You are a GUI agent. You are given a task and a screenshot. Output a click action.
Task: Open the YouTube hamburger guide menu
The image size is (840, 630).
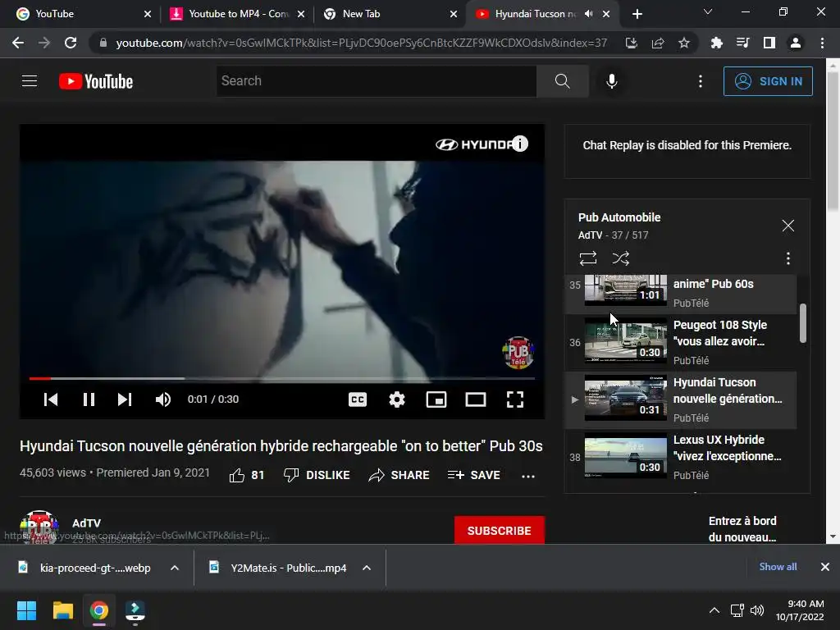(x=30, y=81)
